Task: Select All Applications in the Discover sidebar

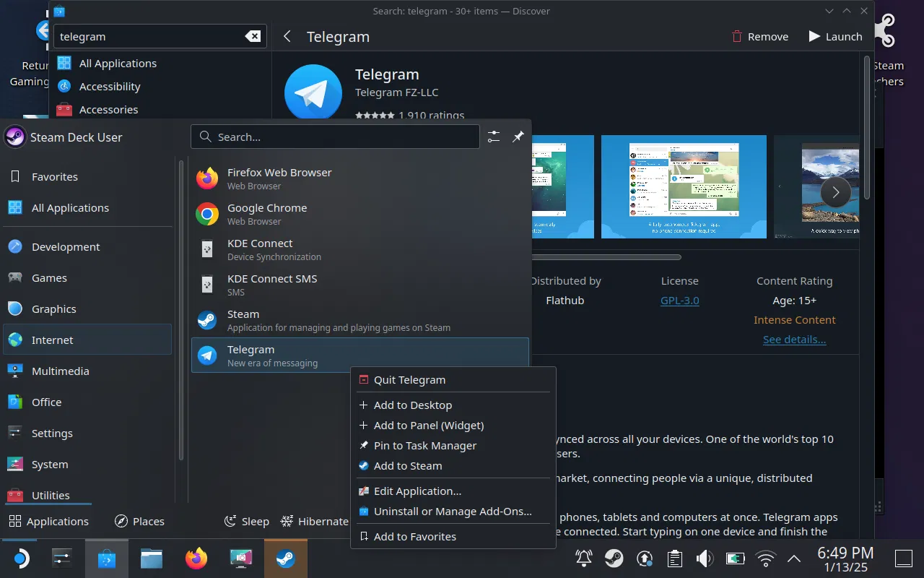Action: pyautogui.click(x=160, y=64)
